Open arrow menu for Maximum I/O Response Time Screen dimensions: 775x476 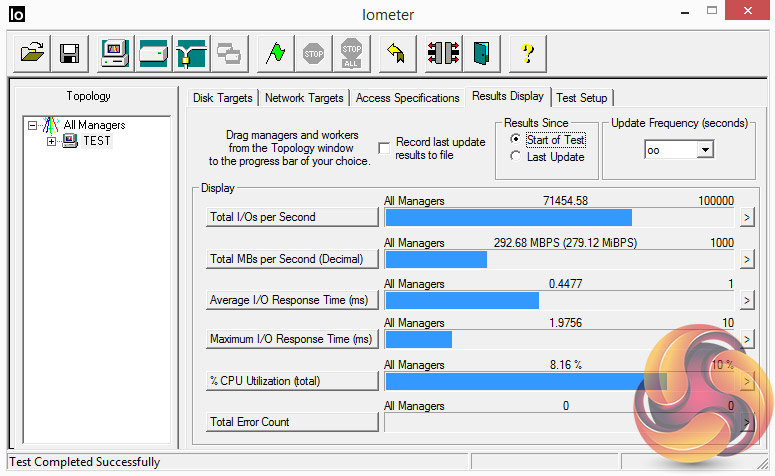[747, 339]
